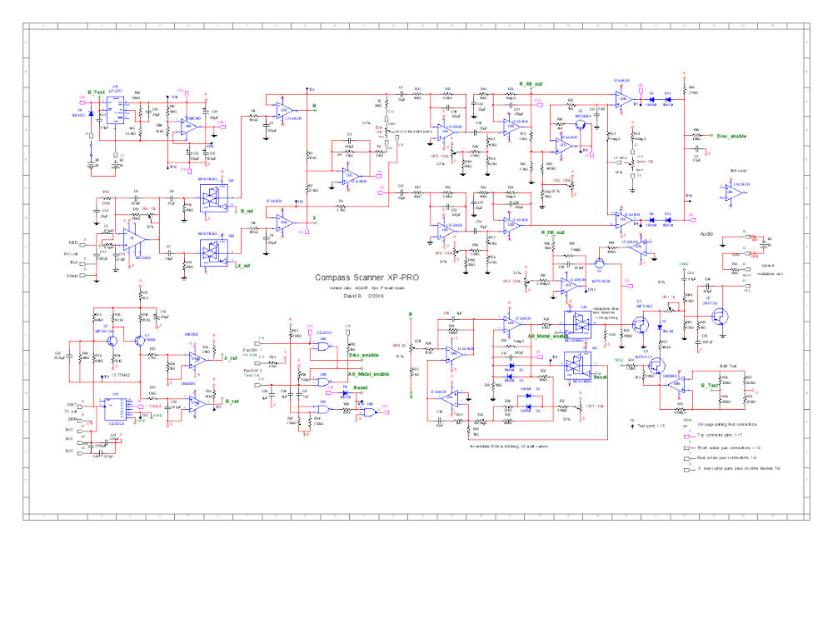833x644 pixels.
Task: Click the 'Rear solder pad connections 1-6' legend entry
Action: pyautogui.click(x=726, y=457)
